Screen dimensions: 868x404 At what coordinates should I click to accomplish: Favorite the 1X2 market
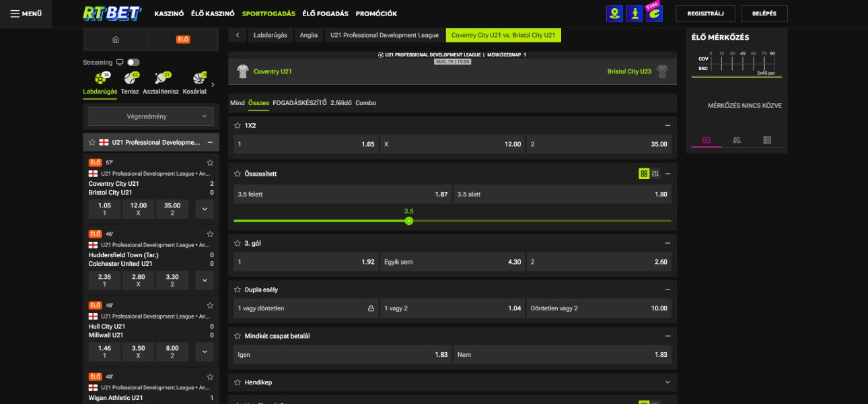238,125
